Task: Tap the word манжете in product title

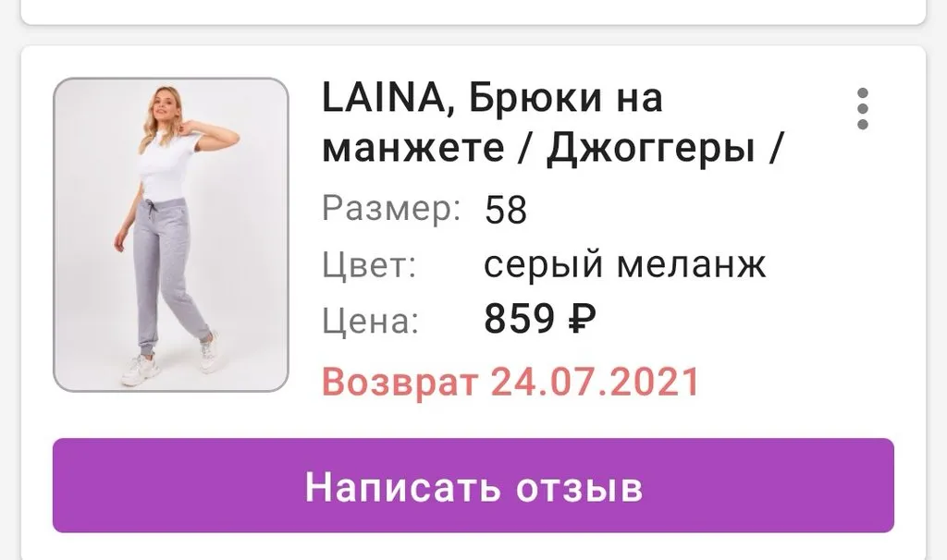Action: [413, 149]
